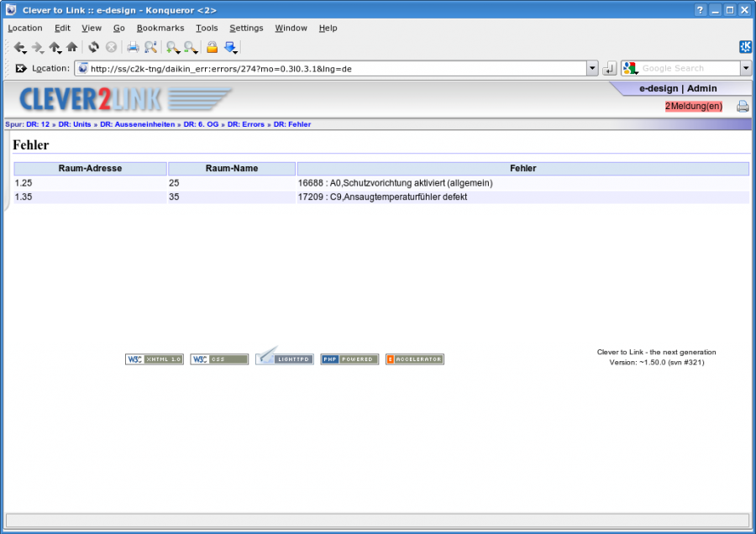This screenshot has height=534, width=756.
Task: Click into the Google Search field
Action: point(690,69)
